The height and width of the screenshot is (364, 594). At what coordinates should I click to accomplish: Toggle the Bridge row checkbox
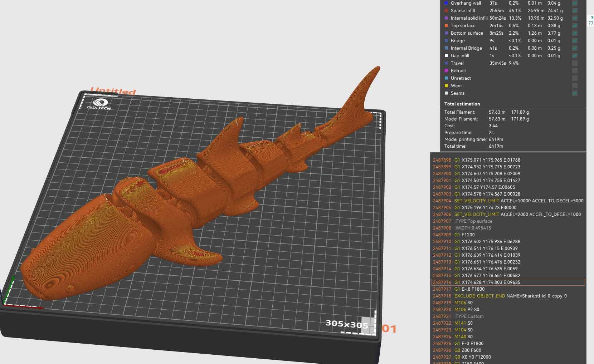coord(575,41)
